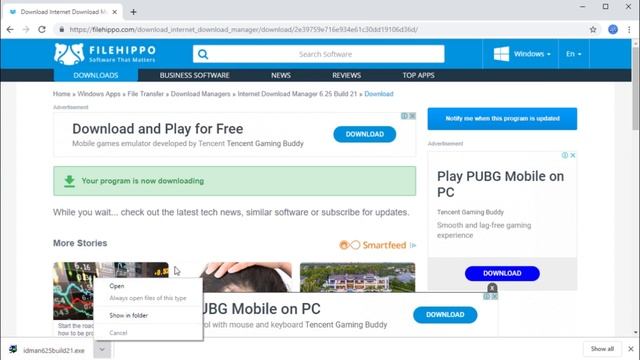The image size is (640, 360).
Task: Open the REVIEWS nav item
Action: coord(347,76)
